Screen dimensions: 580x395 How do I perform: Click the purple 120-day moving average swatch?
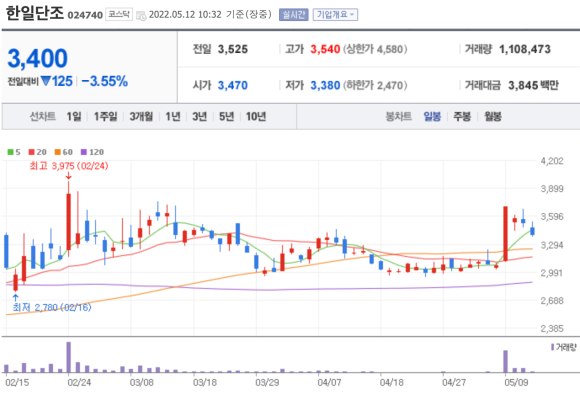tap(84, 152)
